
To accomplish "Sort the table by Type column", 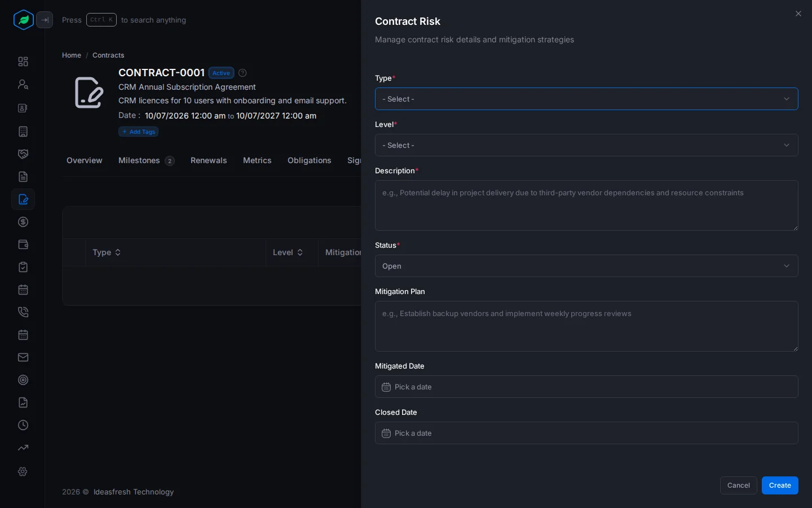I will coord(107,252).
